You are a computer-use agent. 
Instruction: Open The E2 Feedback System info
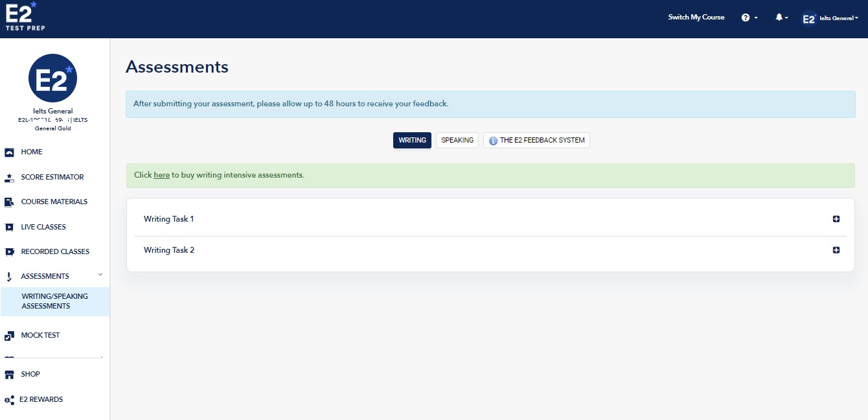[x=536, y=141]
